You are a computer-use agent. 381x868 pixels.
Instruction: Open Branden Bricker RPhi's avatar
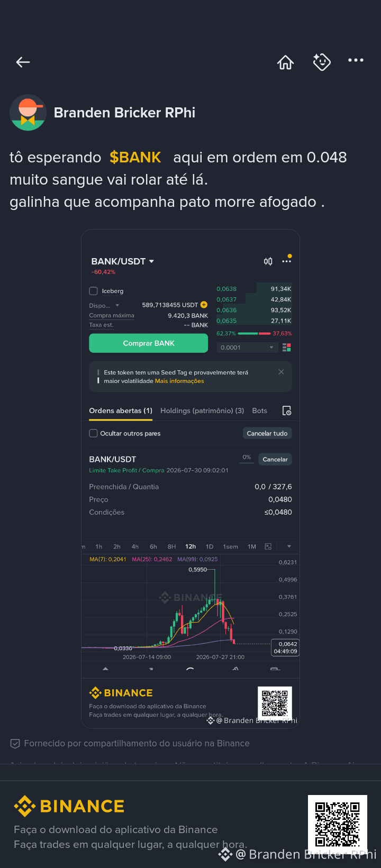[x=28, y=113]
